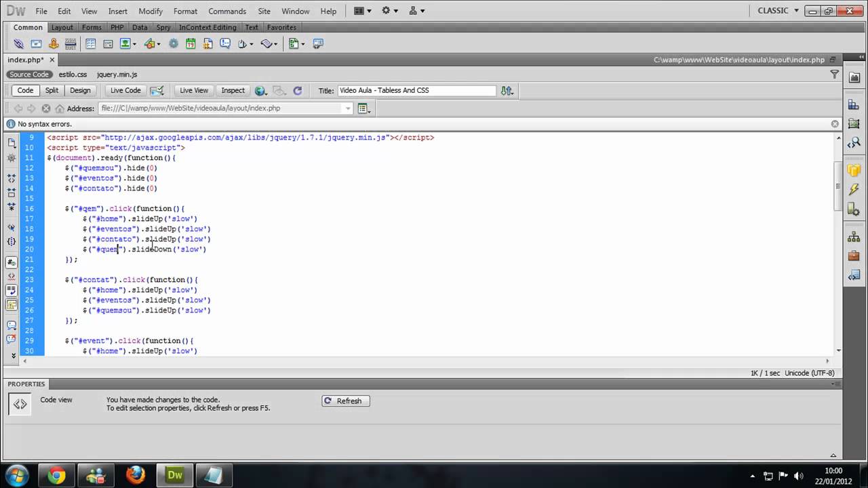Toggle Highlight Invalid Code
The height and width of the screenshot is (488, 868).
click(12, 277)
